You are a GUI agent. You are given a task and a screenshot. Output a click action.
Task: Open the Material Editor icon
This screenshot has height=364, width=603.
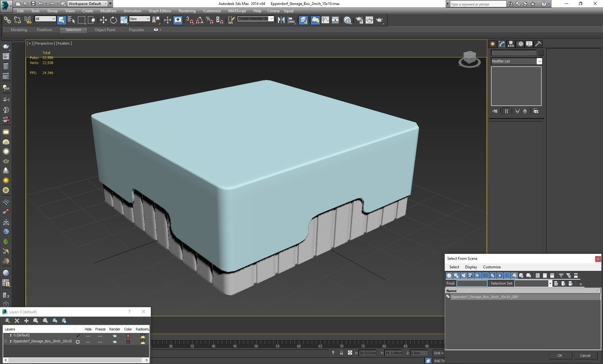[x=347, y=20]
